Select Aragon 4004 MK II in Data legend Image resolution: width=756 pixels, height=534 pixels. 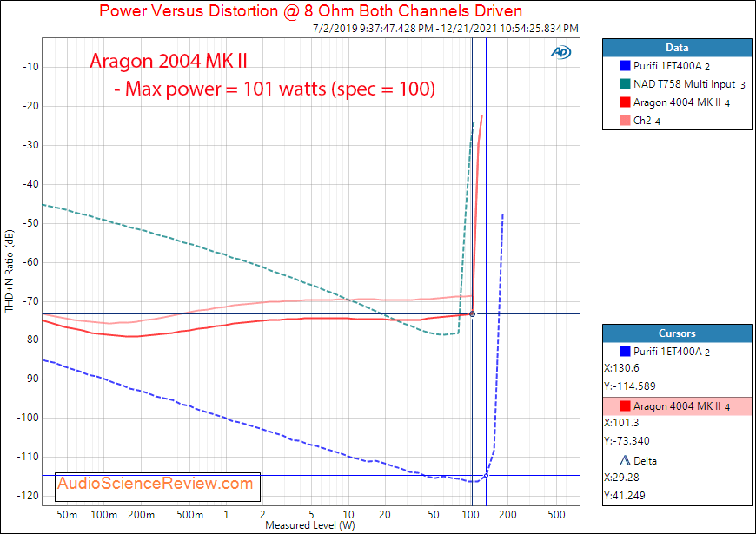(x=681, y=102)
